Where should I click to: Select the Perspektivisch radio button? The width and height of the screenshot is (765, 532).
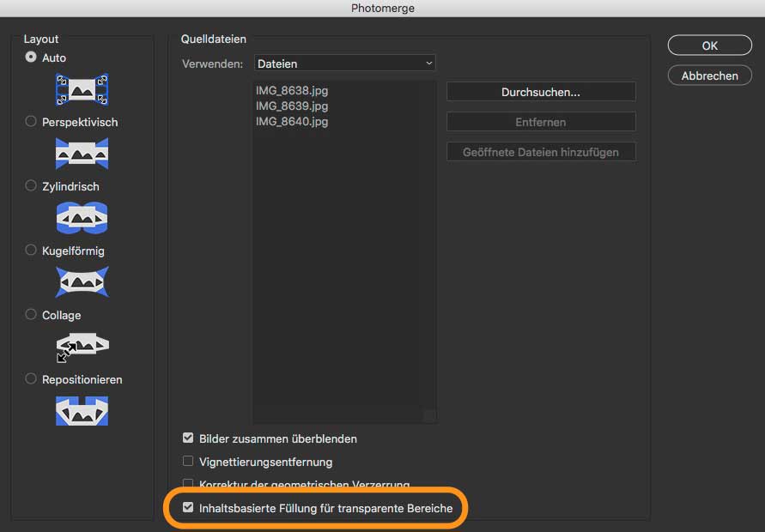point(31,122)
